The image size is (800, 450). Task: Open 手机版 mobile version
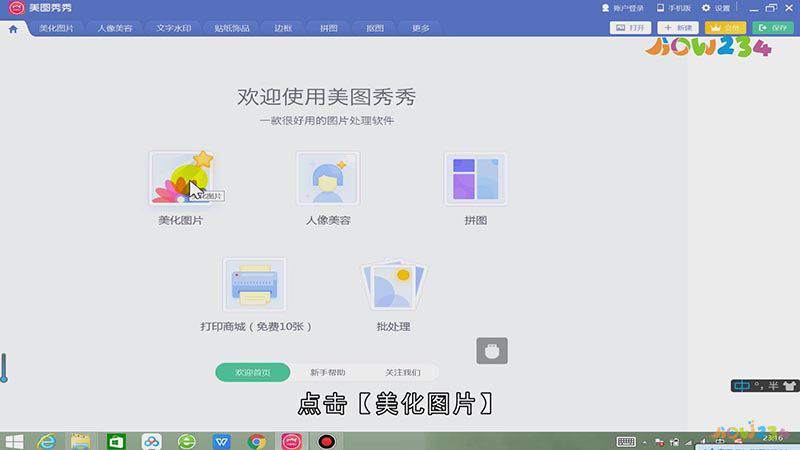(x=674, y=8)
